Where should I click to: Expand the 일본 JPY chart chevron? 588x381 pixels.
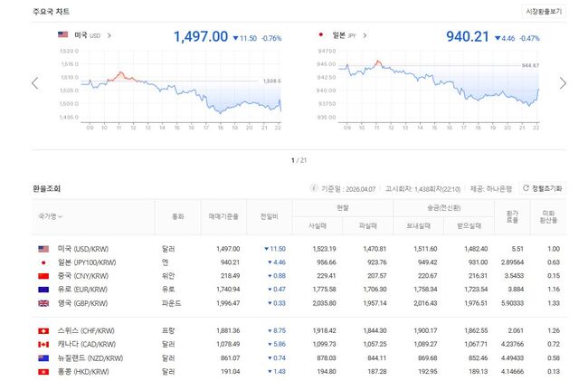point(365,35)
